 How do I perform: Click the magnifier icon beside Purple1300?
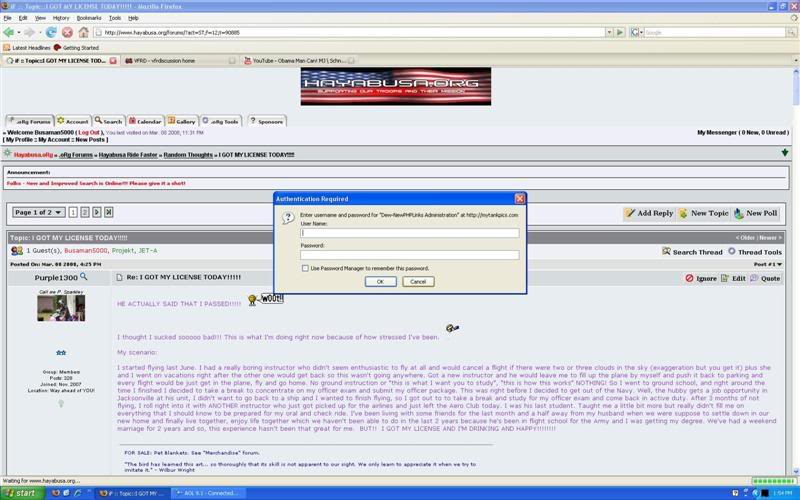[84, 277]
